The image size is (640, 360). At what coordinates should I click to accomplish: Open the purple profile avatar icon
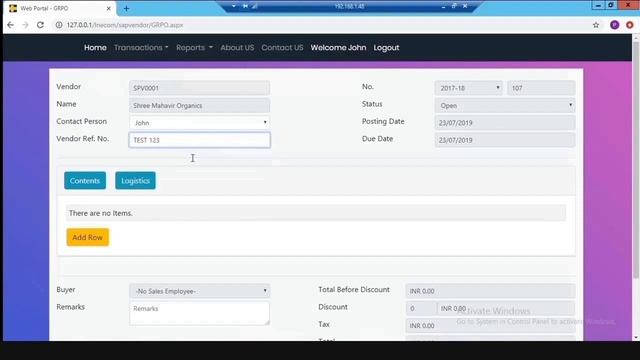615,25
